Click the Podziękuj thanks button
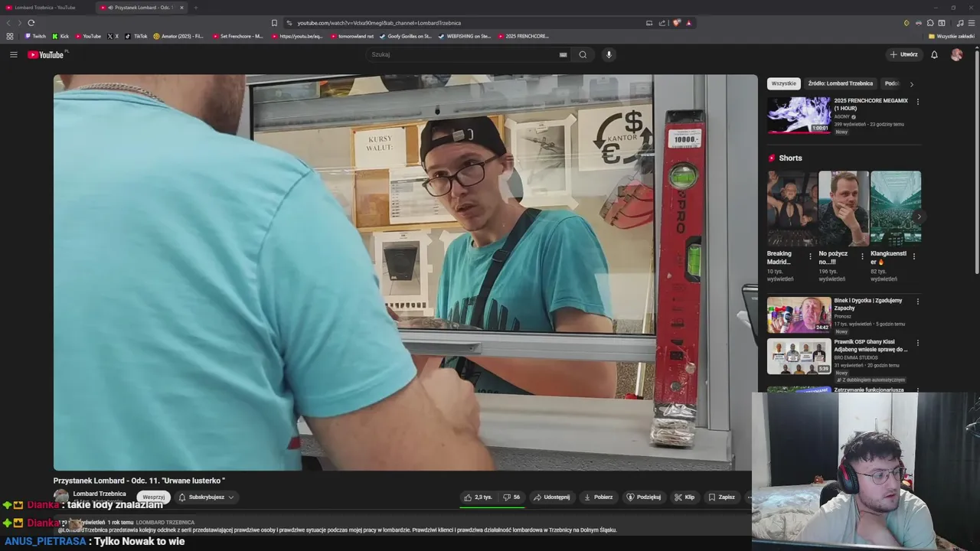This screenshot has width=980, height=551. tap(643, 497)
